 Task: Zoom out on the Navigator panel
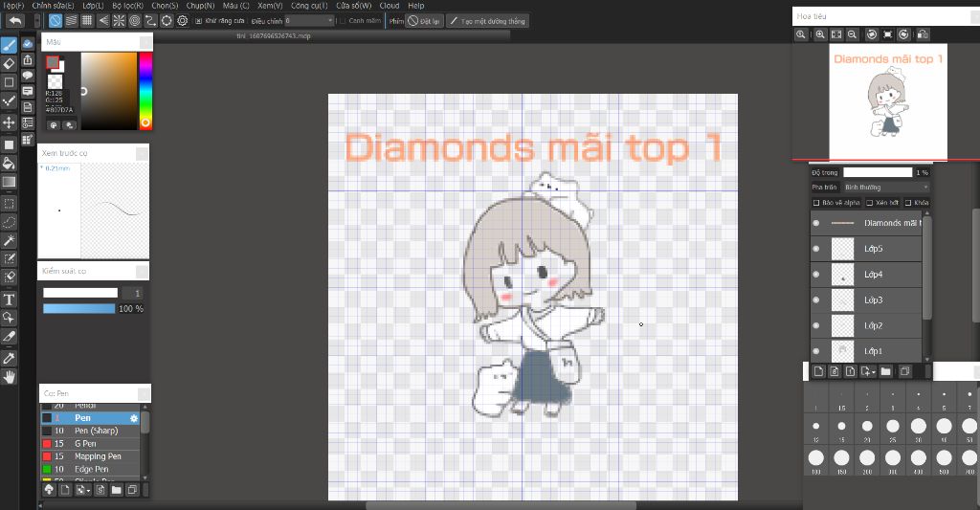[851, 34]
